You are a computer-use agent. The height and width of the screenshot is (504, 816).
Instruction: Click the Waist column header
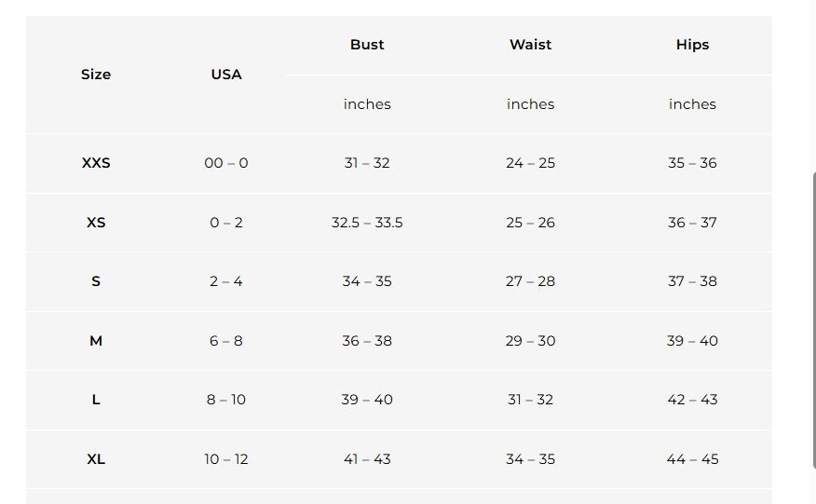(530, 45)
